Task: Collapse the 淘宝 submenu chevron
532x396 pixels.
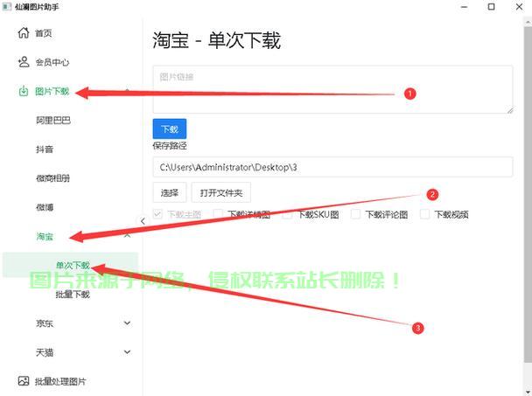Action: (127, 235)
